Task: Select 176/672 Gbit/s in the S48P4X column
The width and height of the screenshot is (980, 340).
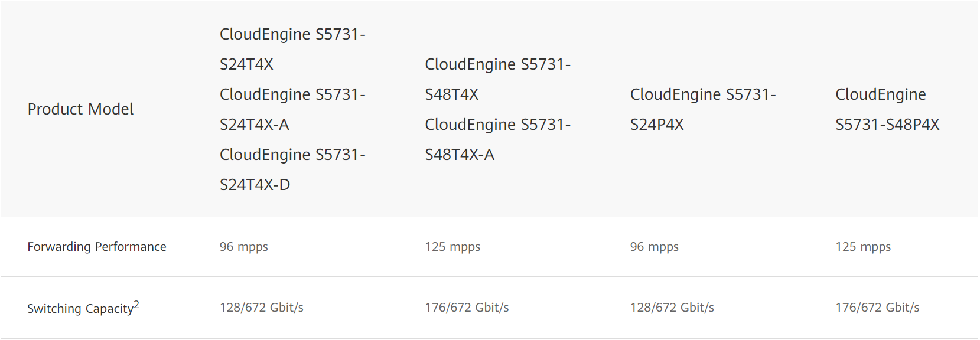Action: coord(877,308)
